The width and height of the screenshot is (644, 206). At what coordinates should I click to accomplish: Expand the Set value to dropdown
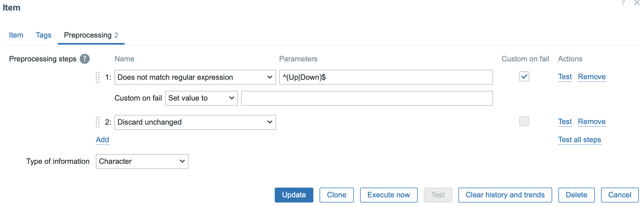201,98
